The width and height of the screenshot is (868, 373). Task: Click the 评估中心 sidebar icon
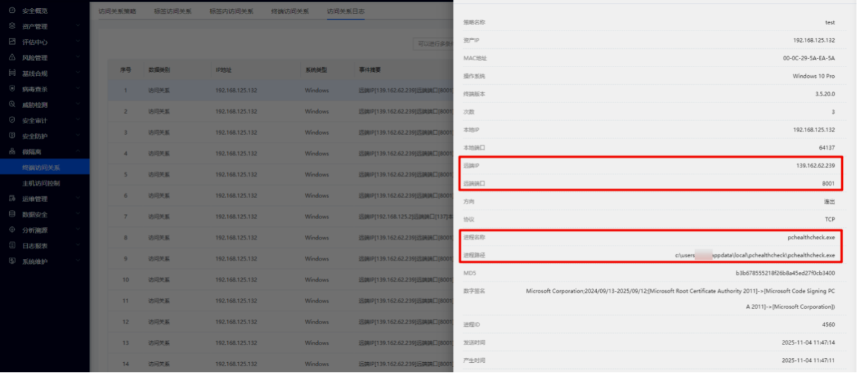click(12, 42)
